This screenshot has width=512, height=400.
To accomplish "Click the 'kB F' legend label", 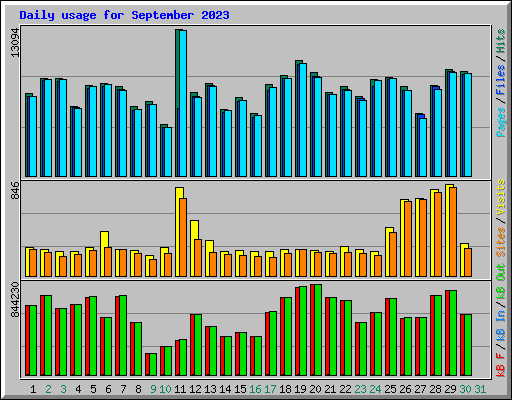I will pyautogui.click(x=501, y=365).
